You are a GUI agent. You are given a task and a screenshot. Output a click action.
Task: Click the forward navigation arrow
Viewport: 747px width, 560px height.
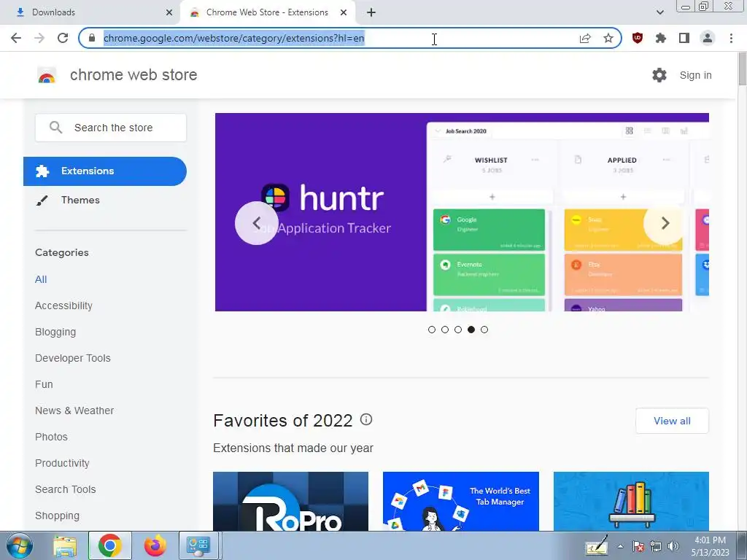39,38
